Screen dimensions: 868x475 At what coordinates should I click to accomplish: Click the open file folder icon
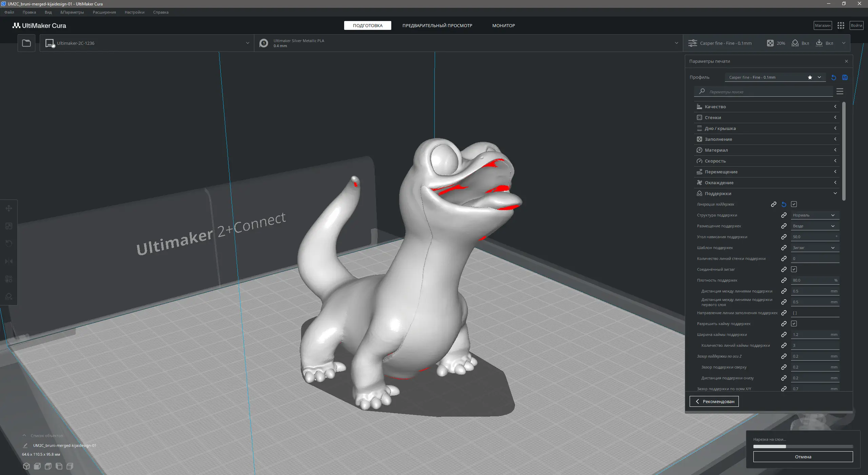pos(26,43)
